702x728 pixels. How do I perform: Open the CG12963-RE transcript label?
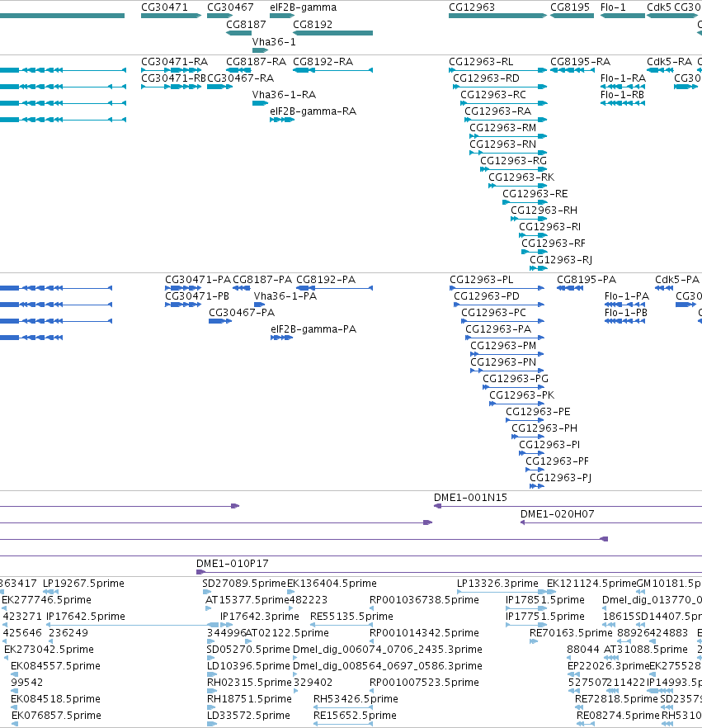(535, 194)
